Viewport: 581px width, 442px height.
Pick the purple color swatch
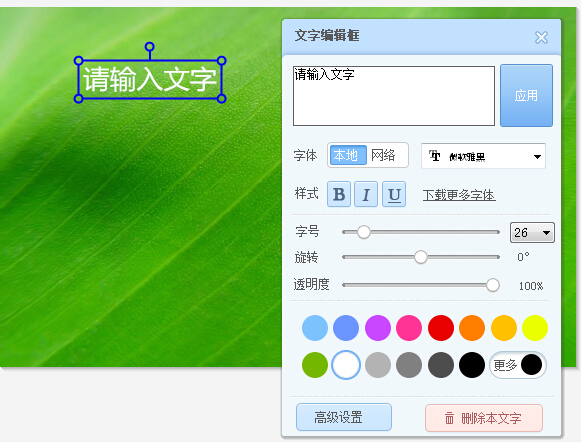coord(378,328)
